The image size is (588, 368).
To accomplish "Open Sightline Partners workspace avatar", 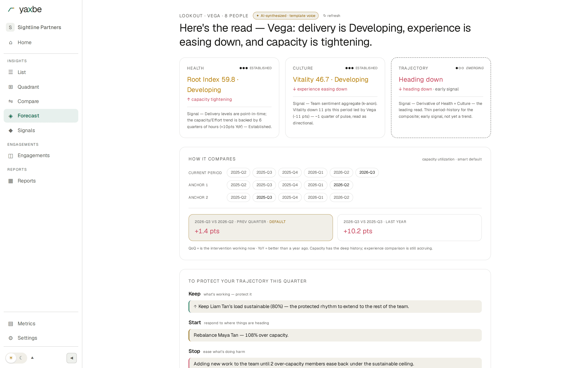I will [x=10, y=27].
